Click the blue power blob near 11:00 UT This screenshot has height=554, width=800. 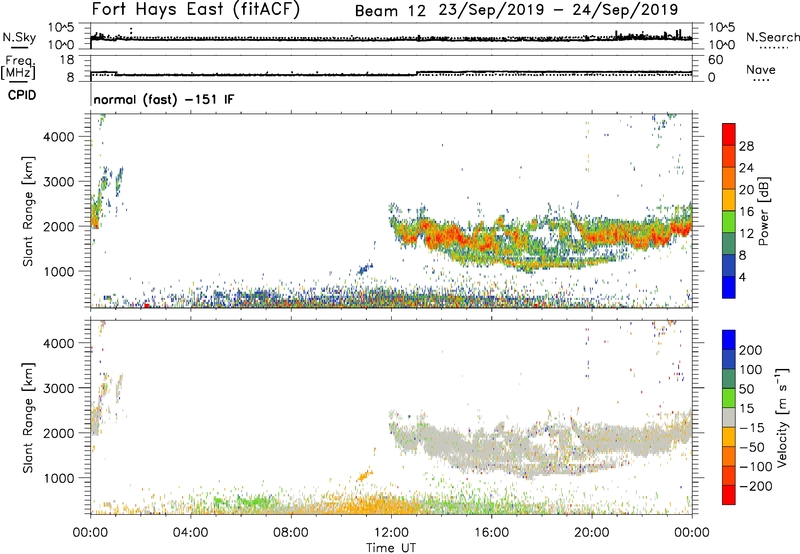pyautogui.click(x=364, y=268)
